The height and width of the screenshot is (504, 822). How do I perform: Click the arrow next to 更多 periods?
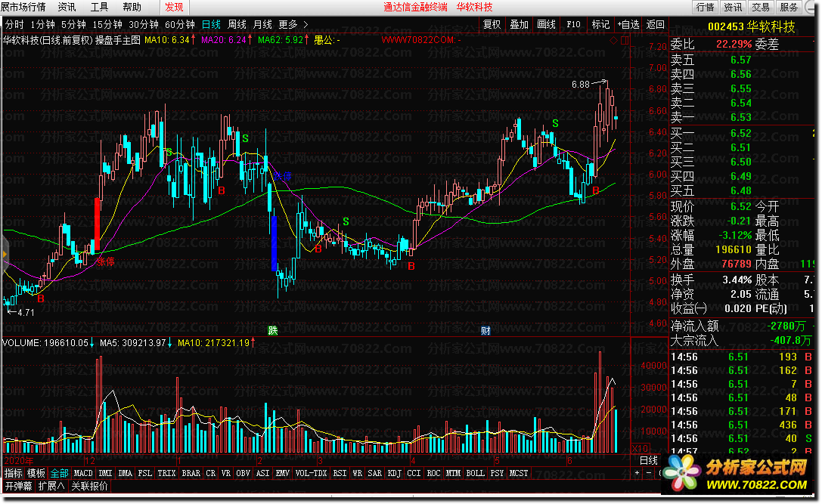tap(306, 25)
